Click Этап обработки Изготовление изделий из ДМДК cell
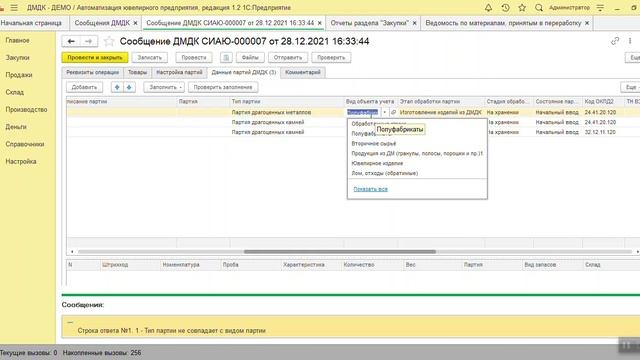Viewport: 640px width, 360px height. [441, 112]
